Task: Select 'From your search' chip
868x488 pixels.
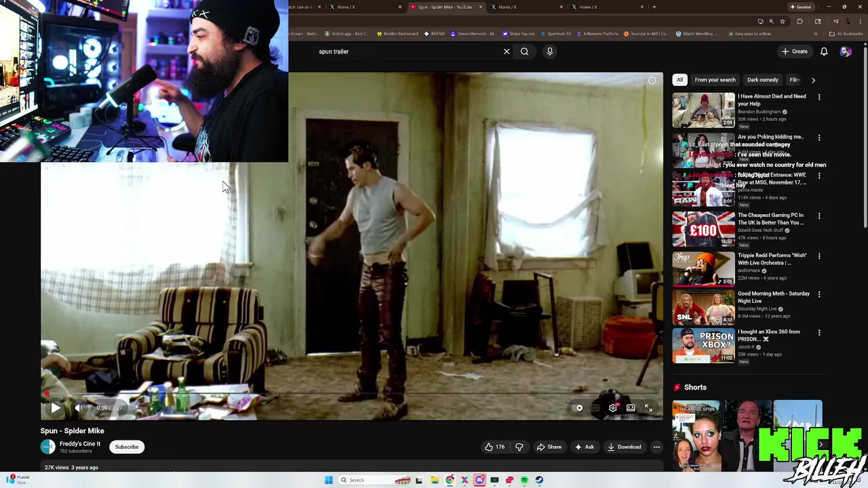Action: coord(715,80)
